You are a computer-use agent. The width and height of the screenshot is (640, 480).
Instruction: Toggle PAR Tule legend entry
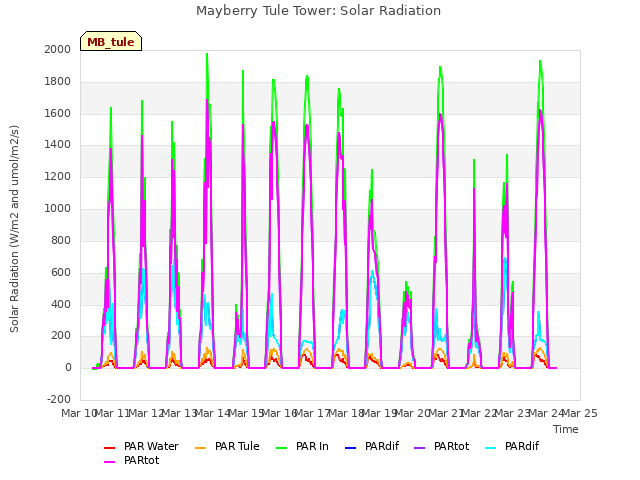coord(227,447)
